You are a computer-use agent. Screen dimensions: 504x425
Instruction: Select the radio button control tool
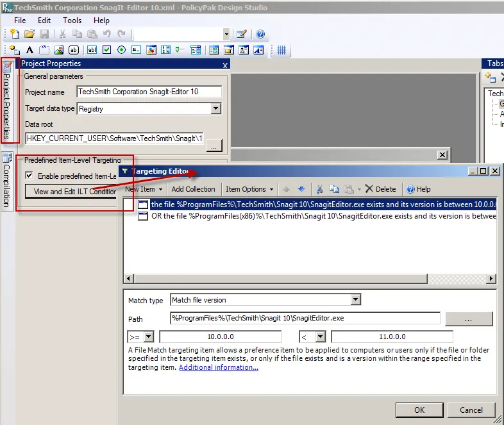[x=121, y=50]
